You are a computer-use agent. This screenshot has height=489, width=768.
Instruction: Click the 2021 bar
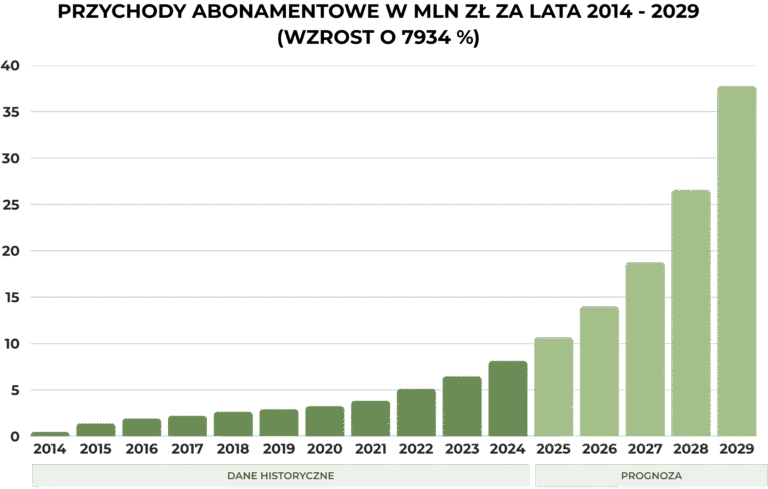click(x=370, y=418)
